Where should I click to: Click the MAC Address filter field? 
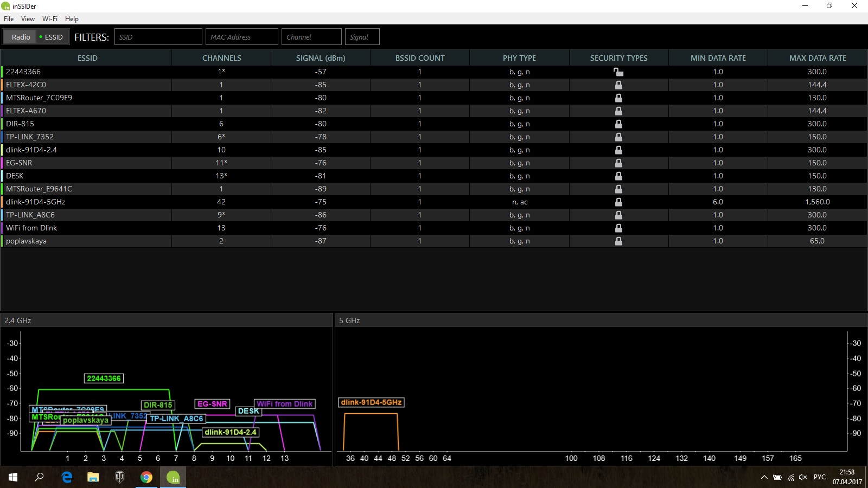pos(242,37)
